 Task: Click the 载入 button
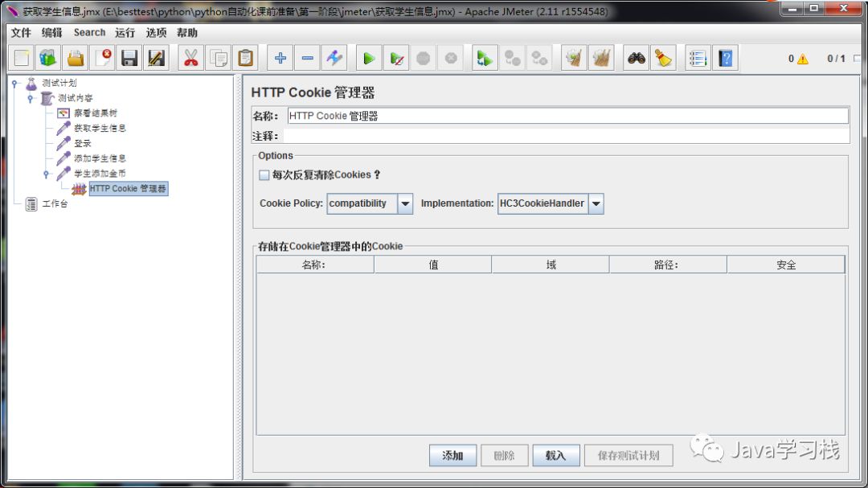click(556, 455)
